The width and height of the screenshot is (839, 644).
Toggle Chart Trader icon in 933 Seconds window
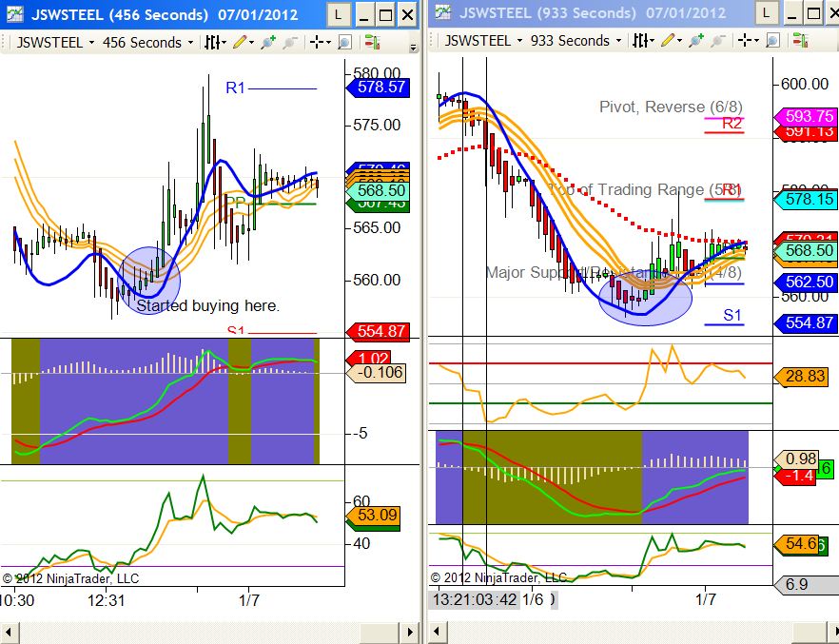[801, 40]
